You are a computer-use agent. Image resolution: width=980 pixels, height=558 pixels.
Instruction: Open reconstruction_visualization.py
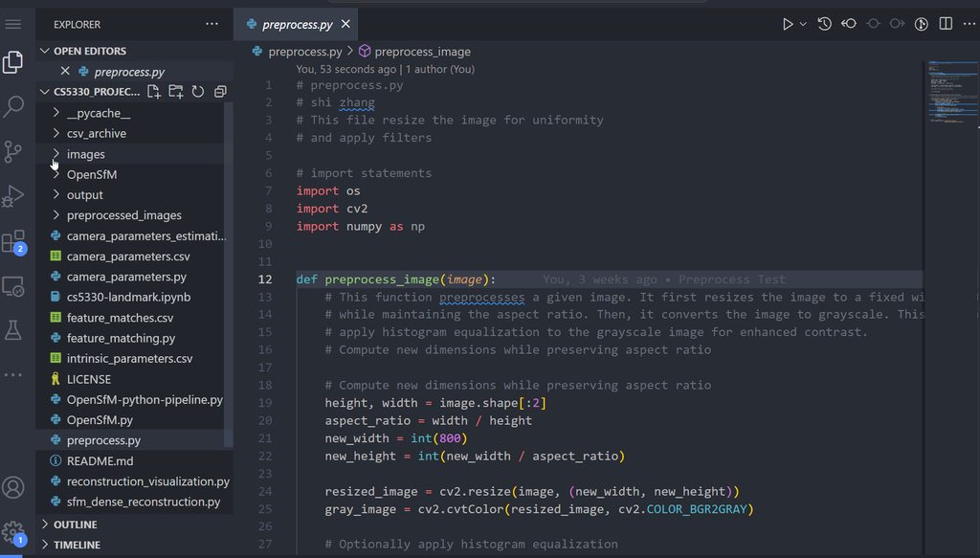tap(147, 481)
